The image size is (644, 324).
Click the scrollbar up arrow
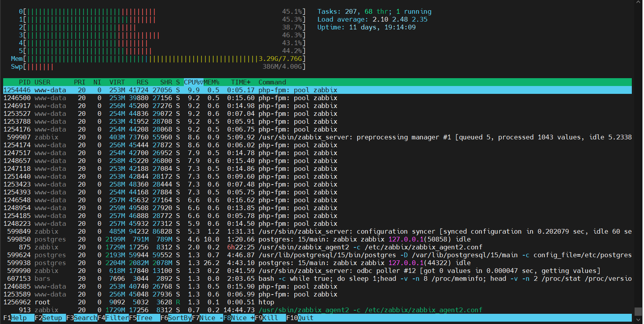pyautogui.click(x=638, y=3)
